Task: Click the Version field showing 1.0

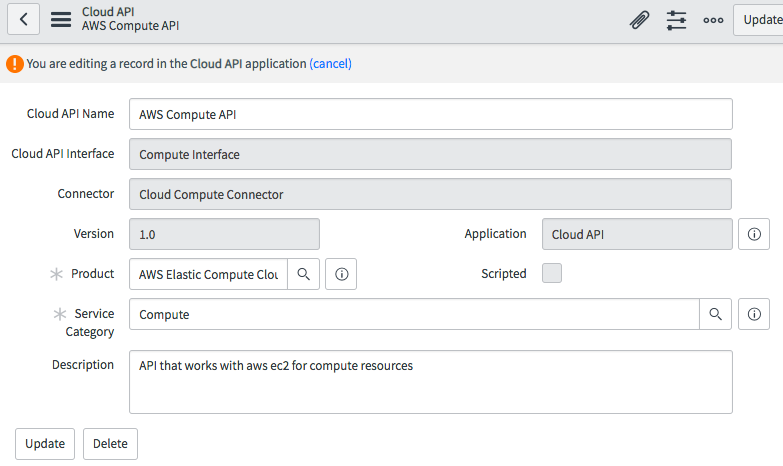Action: tap(224, 234)
